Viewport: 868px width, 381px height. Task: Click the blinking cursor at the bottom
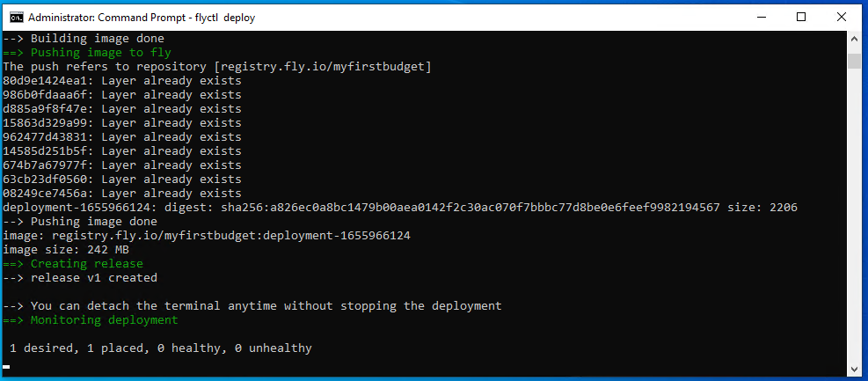tap(7, 366)
